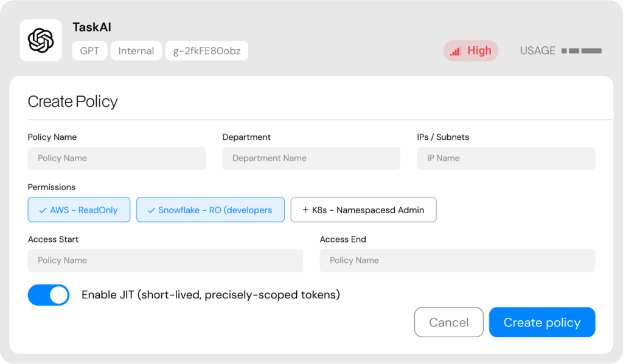Open the Access End field
Image resolution: width=623 pixels, height=364 pixels.
click(x=457, y=261)
